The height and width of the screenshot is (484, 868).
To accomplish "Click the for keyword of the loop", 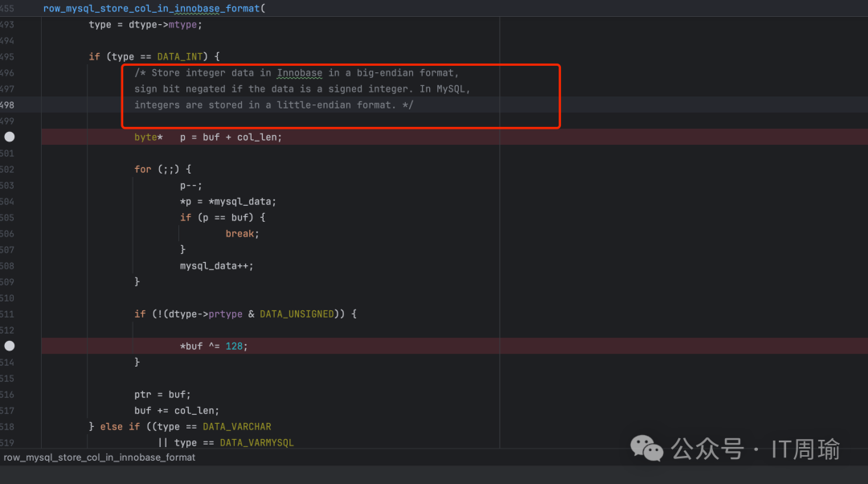I will tap(143, 169).
